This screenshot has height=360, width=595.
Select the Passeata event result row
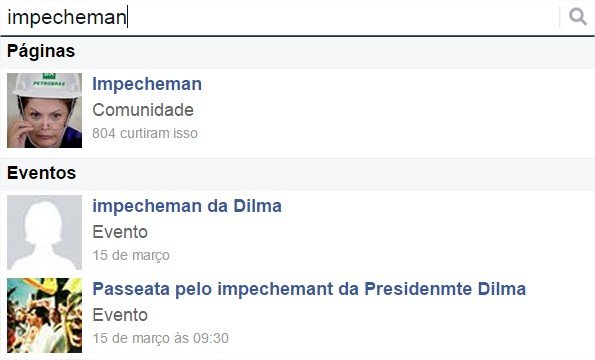pos(298,315)
